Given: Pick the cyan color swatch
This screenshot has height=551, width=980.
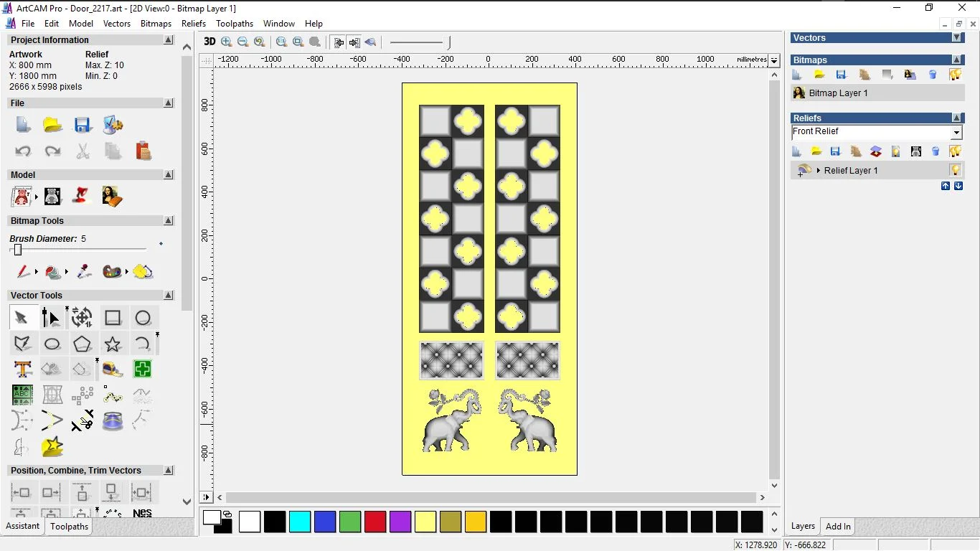Looking at the screenshot, I should coord(300,522).
